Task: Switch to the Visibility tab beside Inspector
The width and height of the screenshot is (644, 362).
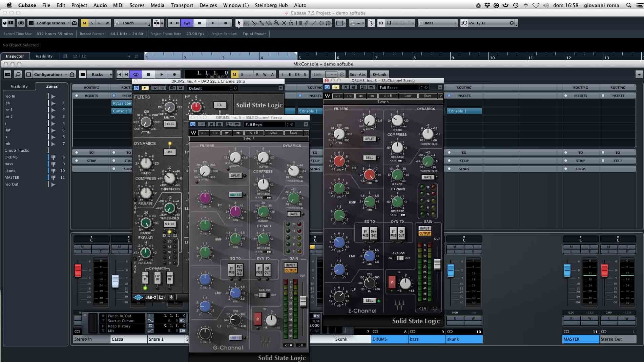Action: 44,56
